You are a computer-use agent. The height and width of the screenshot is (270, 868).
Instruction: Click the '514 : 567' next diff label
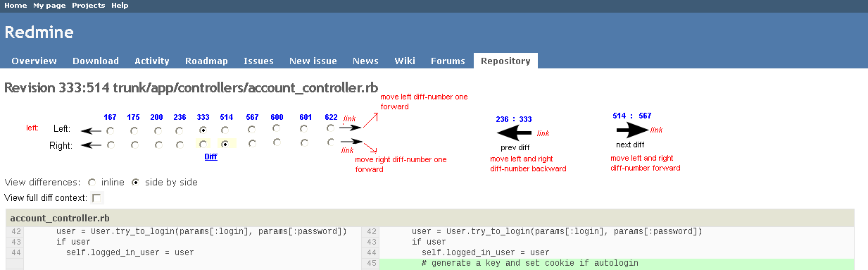click(x=632, y=116)
